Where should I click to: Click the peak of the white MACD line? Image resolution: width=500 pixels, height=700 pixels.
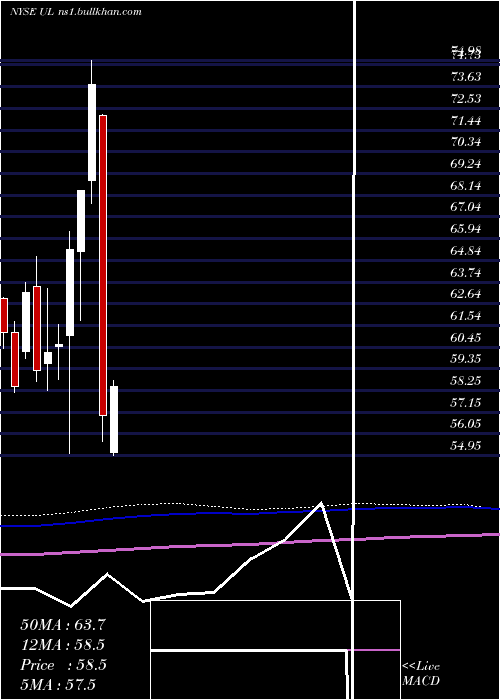tap(321, 503)
